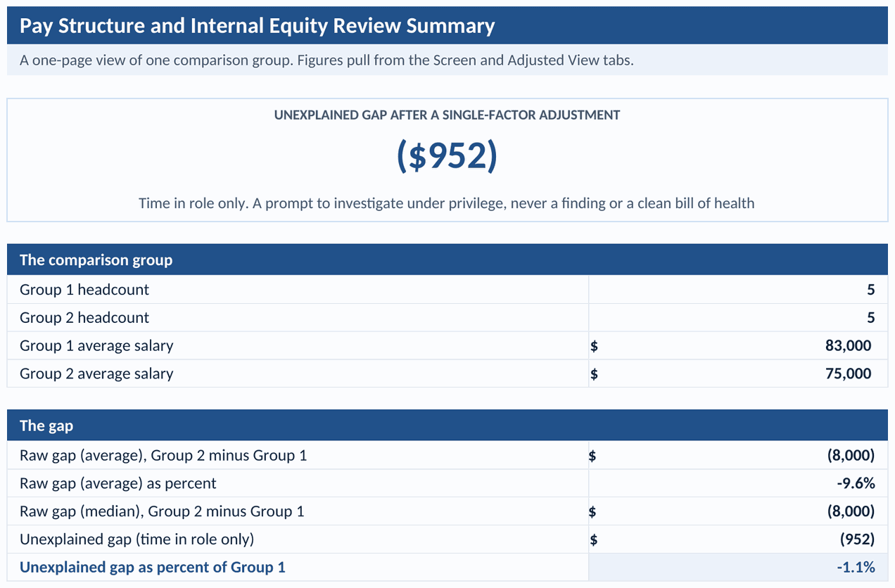The width and height of the screenshot is (895, 588).
Task: Click the Group 2 headcount value cell
Action: click(738, 318)
